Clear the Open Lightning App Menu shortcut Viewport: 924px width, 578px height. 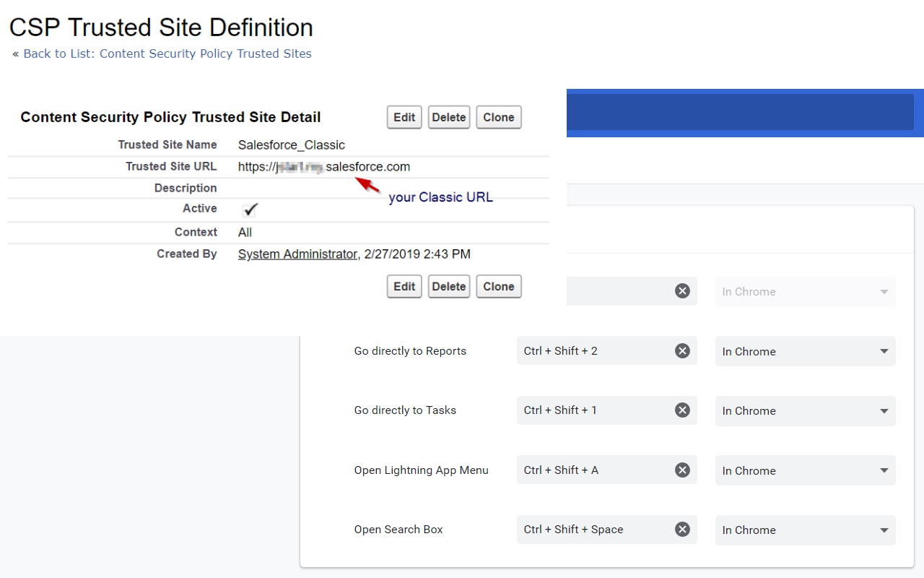pyautogui.click(x=682, y=470)
